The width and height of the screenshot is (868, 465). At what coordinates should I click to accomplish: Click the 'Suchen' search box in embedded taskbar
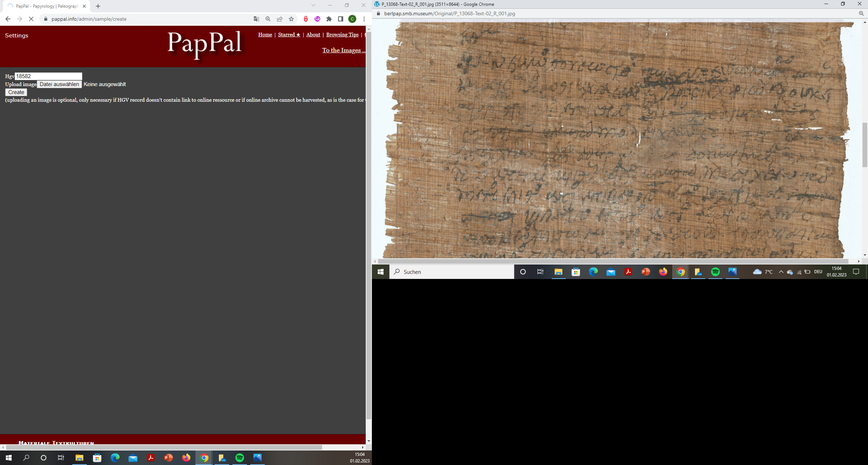click(x=452, y=272)
